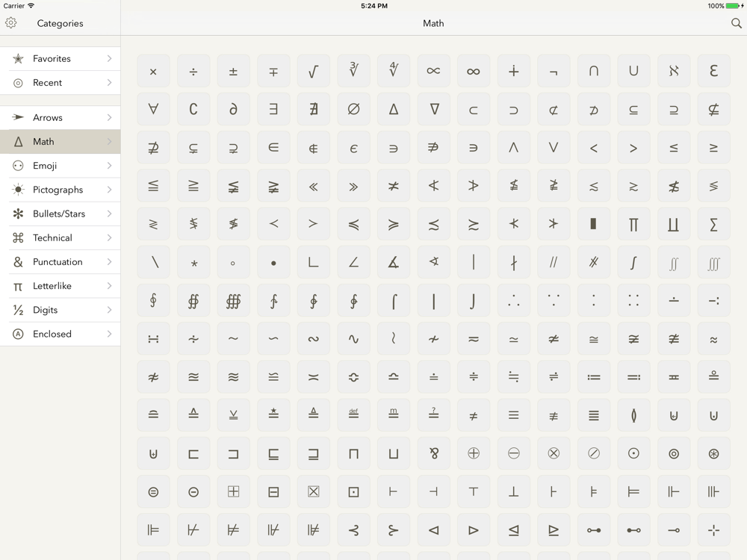Image resolution: width=747 pixels, height=560 pixels.
Task: Pick the summation sigma symbol
Action: coord(713,224)
